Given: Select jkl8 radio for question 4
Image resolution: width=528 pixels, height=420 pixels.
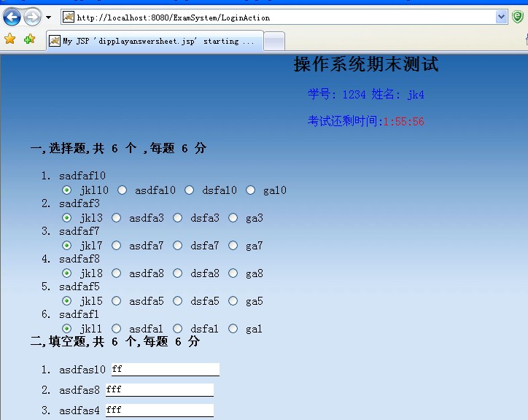Looking at the screenshot, I should (x=66, y=273).
